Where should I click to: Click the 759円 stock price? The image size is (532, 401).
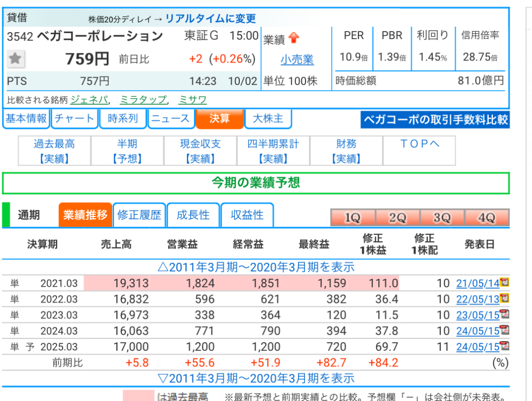pos(87,59)
